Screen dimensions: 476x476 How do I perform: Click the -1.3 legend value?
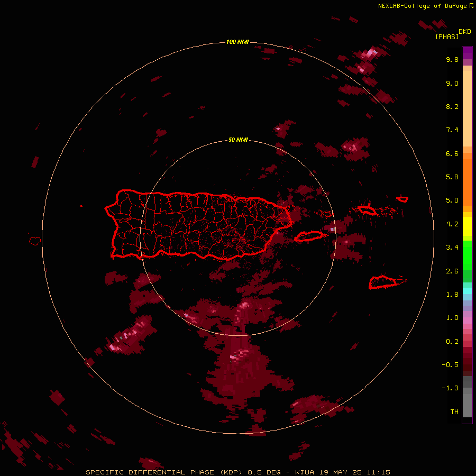450,388
